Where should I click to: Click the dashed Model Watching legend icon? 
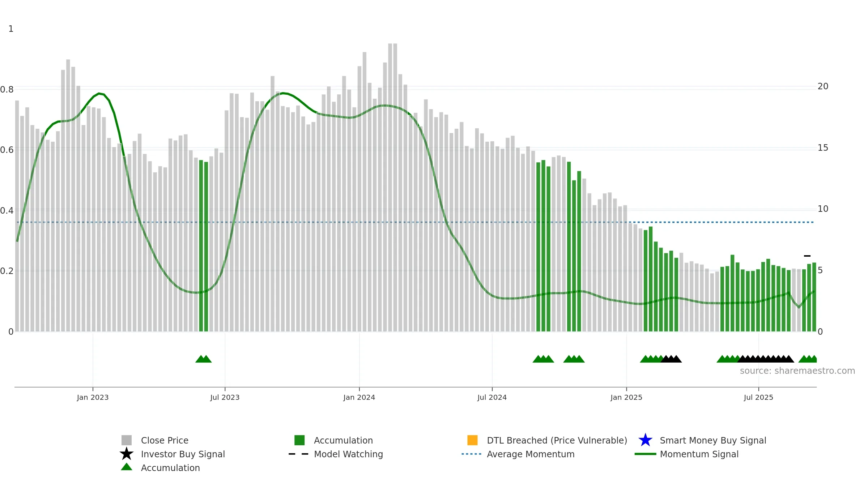pyautogui.click(x=298, y=454)
